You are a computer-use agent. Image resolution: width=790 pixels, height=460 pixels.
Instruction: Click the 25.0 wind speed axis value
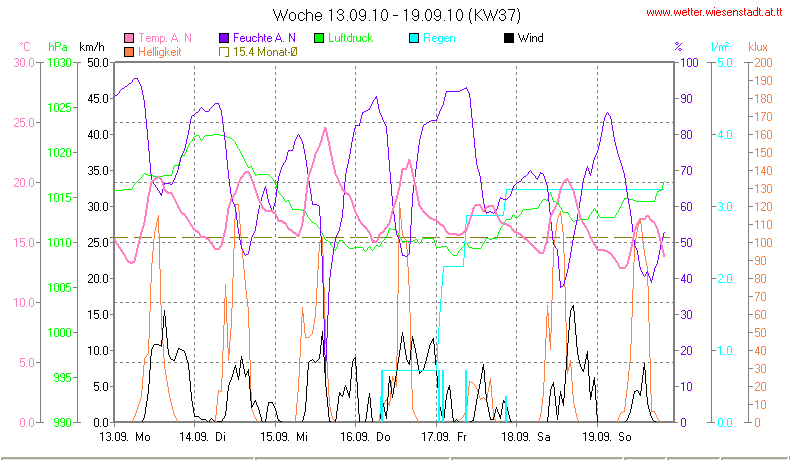[x=98, y=243]
